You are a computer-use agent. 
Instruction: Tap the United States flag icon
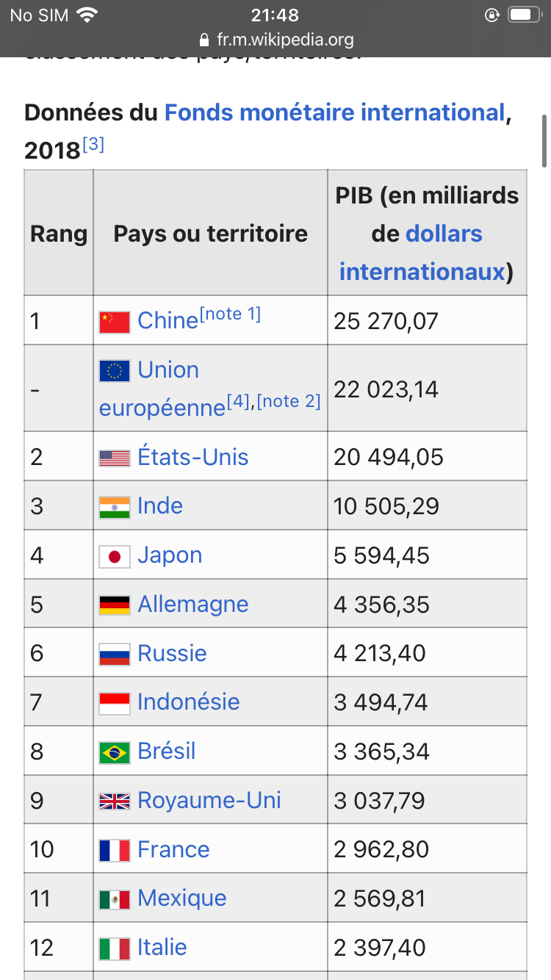click(115, 458)
